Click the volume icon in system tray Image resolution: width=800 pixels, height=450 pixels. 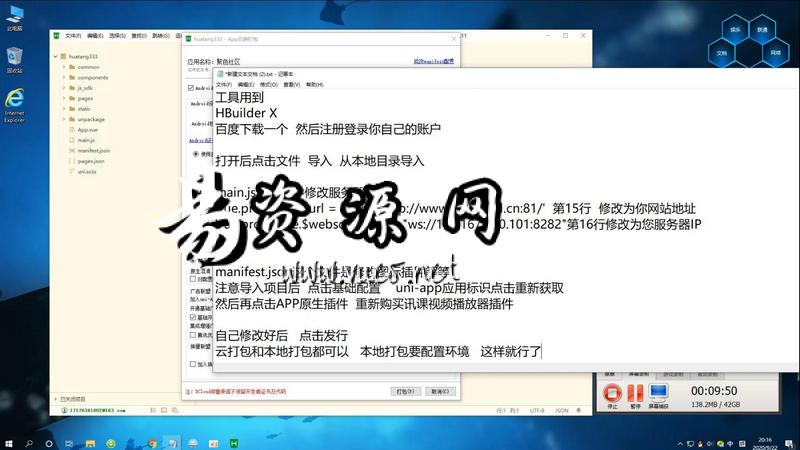point(710,444)
